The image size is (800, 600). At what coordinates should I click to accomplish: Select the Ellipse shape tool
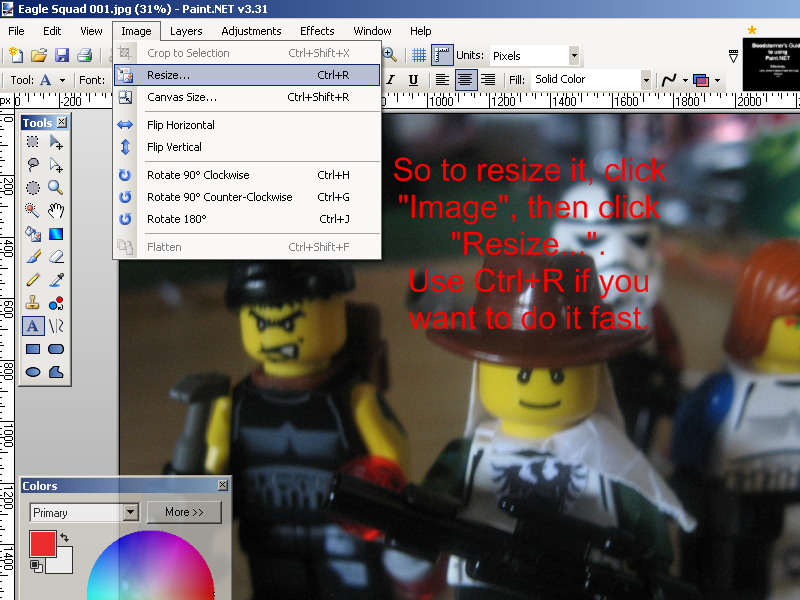(33, 372)
